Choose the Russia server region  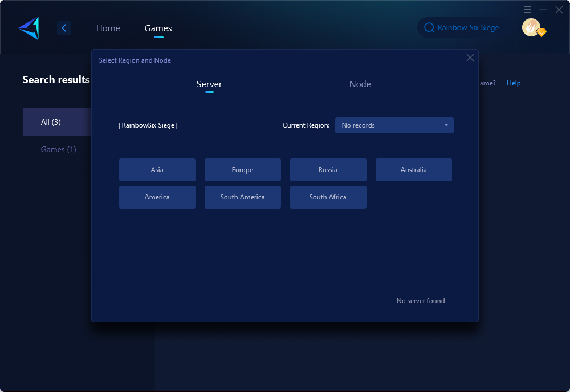click(x=328, y=170)
